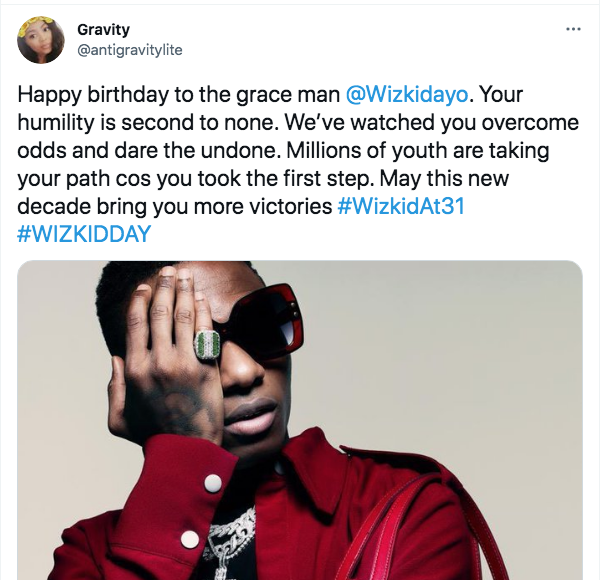Open the tweet's more options menu
Viewport: 600px width, 580px height.
(x=573, y=29)
